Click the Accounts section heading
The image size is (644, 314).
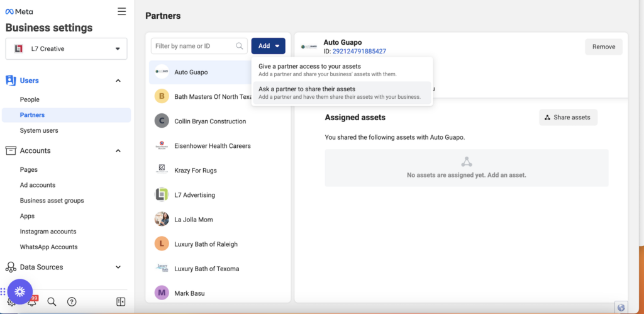click(35, 150)
